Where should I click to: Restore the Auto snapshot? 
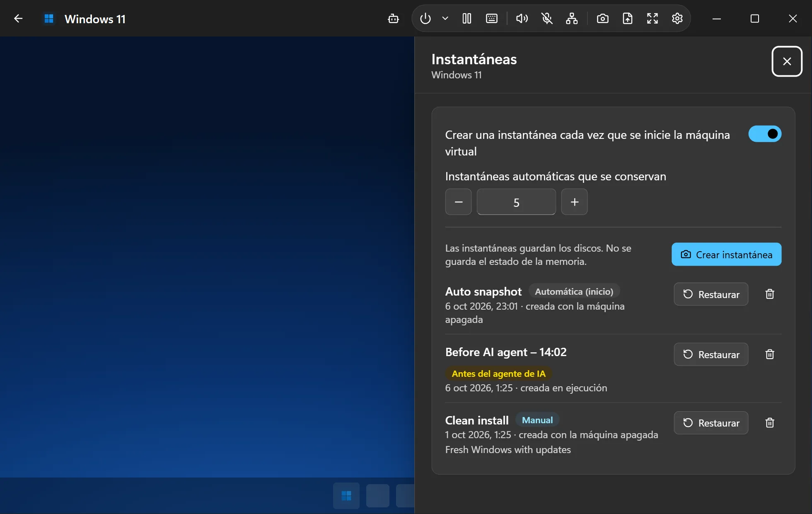click(x=711, y=294)
